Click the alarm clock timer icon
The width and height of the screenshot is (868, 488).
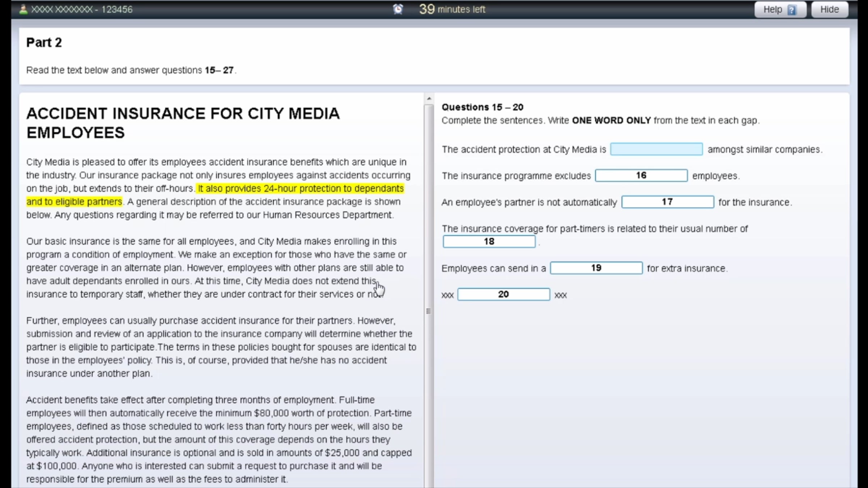(x=398, y=9)
